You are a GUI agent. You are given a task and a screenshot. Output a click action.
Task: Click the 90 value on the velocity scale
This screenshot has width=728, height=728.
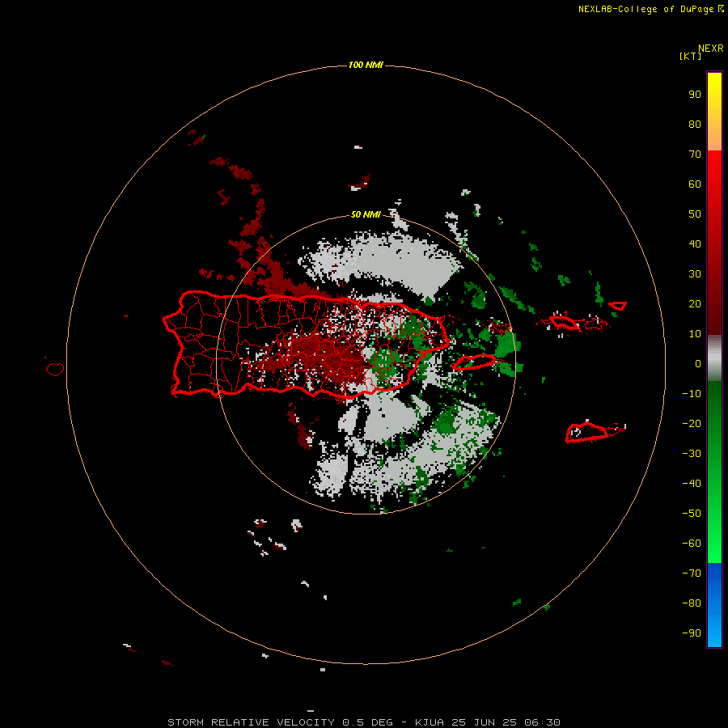point(695,95)
